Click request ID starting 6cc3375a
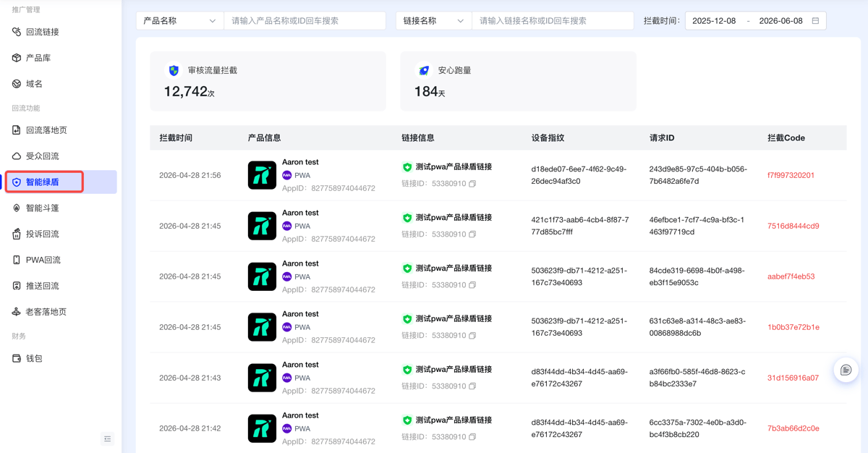This screenshot has height=453, width=868. pyautogui.click(x=697, y=428)
